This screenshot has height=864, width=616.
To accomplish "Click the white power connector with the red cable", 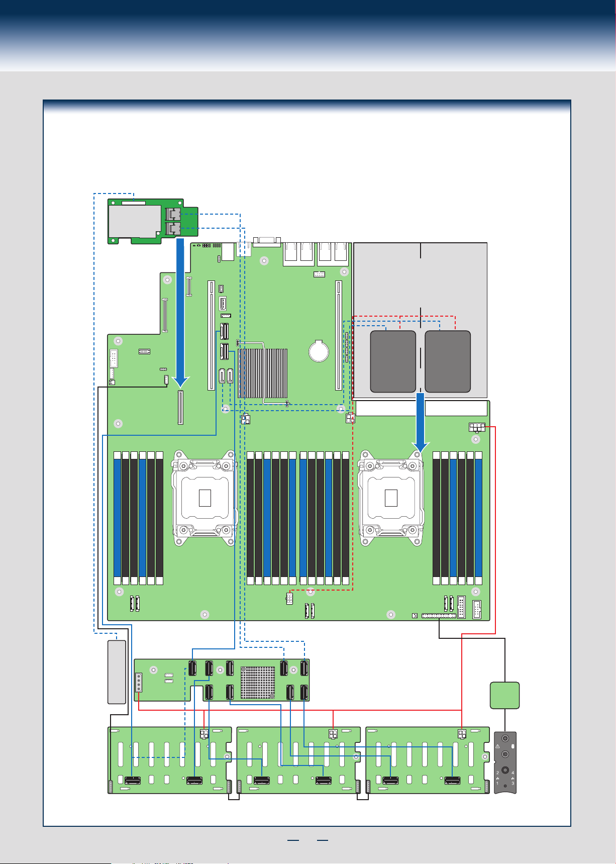I will point(477,428).
